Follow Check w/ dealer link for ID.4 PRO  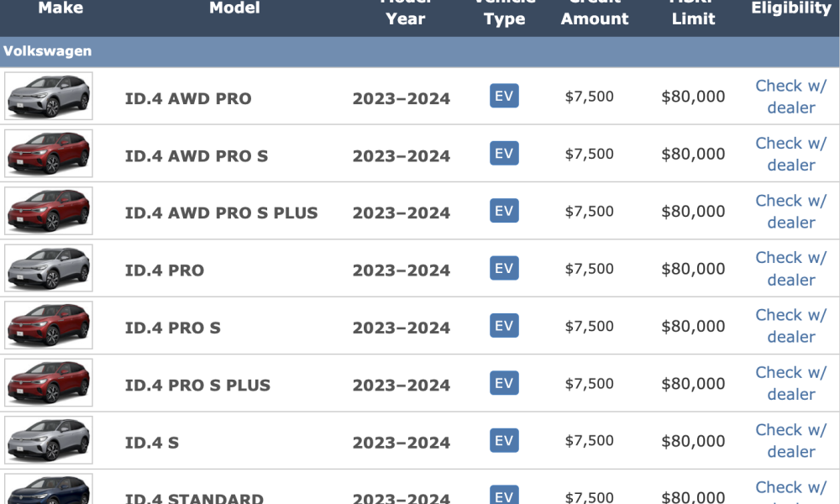tap(791, 268)
